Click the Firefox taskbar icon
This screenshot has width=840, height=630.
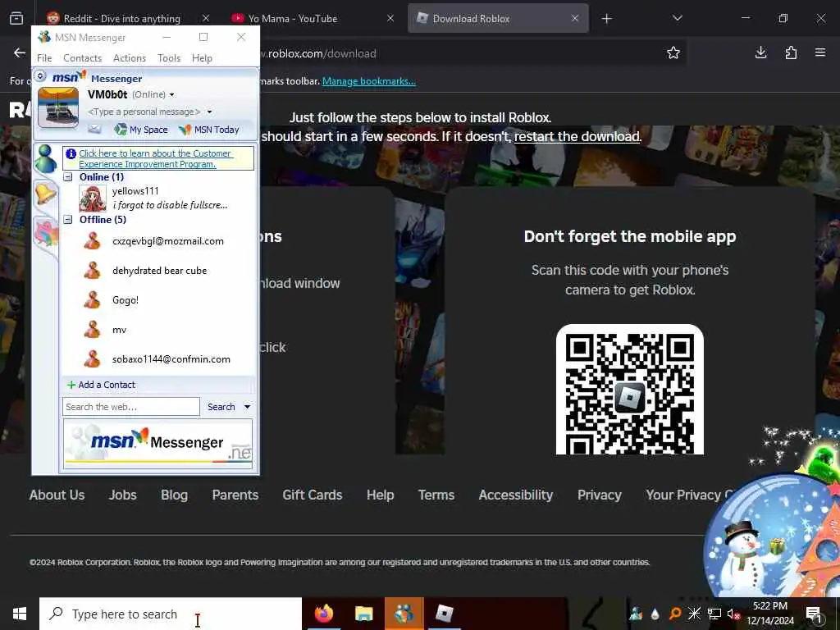[x=323, y=614]
